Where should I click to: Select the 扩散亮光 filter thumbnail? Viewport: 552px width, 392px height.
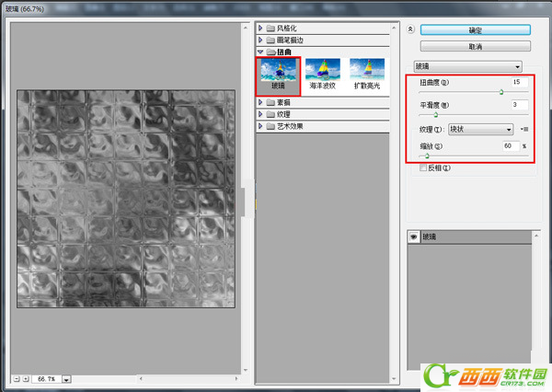367,75
